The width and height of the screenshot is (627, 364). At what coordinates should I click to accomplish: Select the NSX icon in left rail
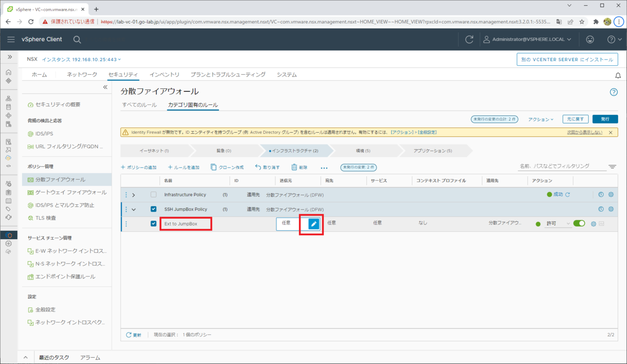8,235
